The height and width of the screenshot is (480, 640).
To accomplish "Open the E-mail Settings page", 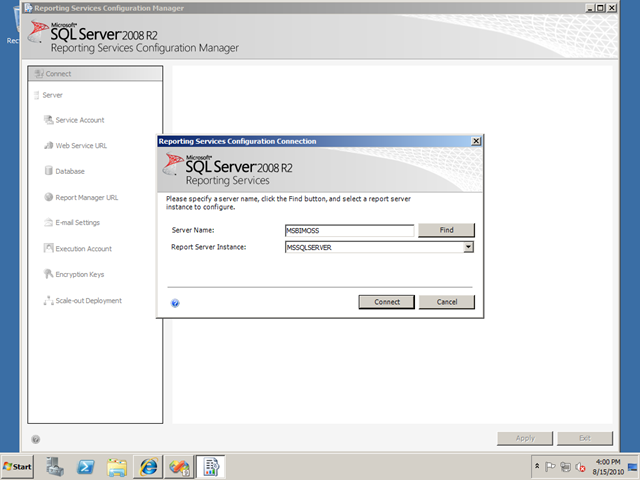I will click(x=78, y=222).
